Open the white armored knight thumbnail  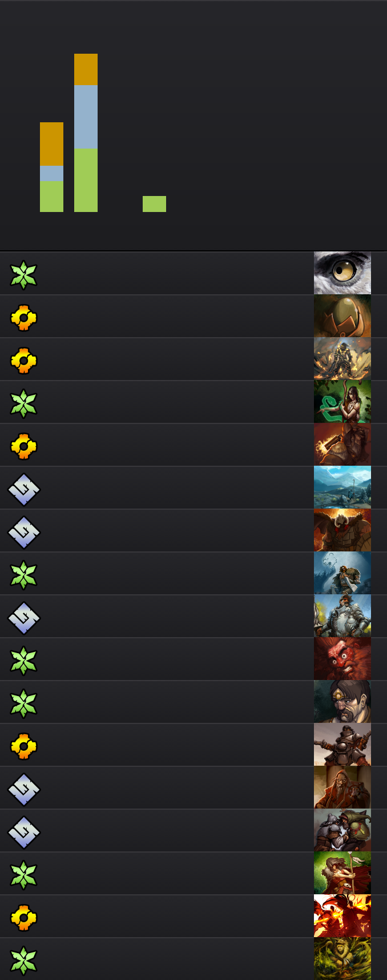[x=342, y=616]
